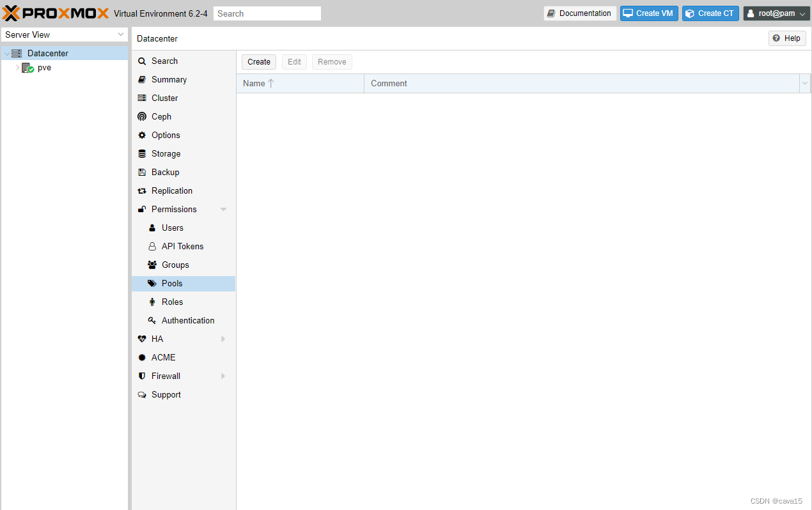The image size is (812, 510).
Task: Expand the HA submenu arrow
Action: coord(223,339)
